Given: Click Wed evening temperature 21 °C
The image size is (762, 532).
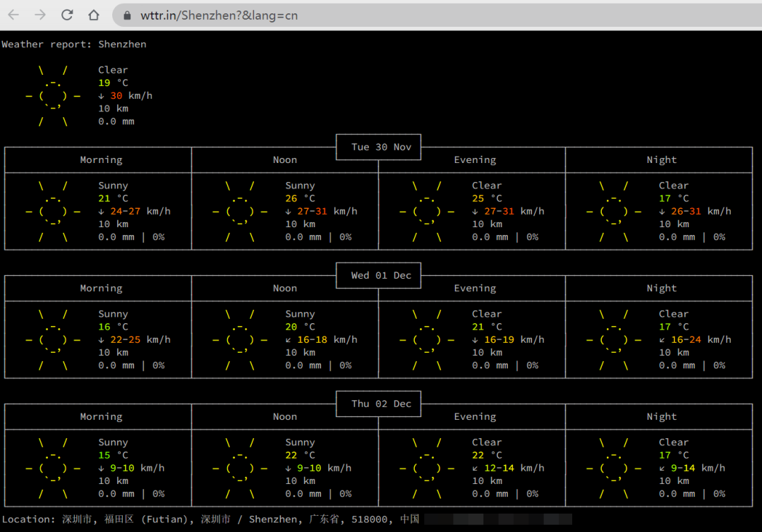Looking at the screenshot, I should (487, 327).
